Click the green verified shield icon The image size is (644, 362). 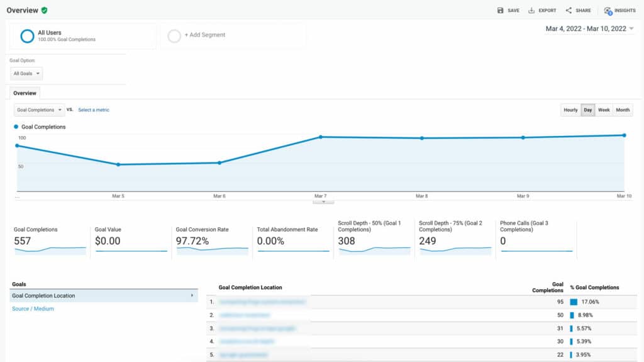[x=45, y=10]
